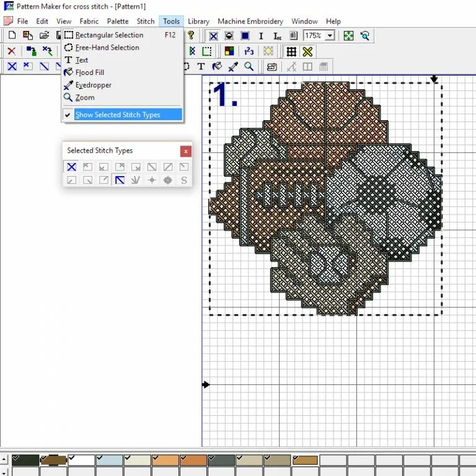
Task: Select the Eyedropper toolbar icon
Action: (x=233, y=66)
